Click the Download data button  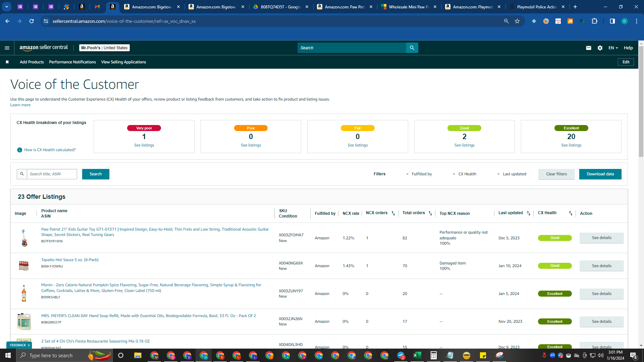pos(600,174)
